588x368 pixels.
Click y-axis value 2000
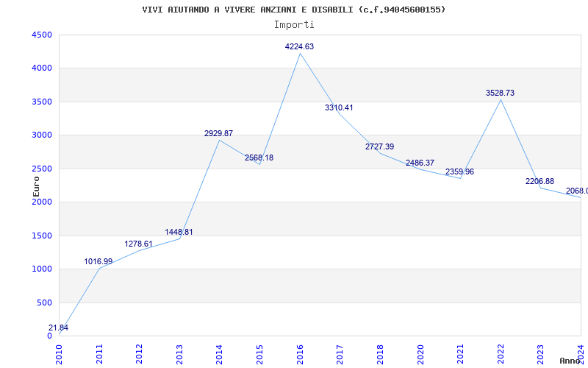pyautogui.click(x=42, y=202)
